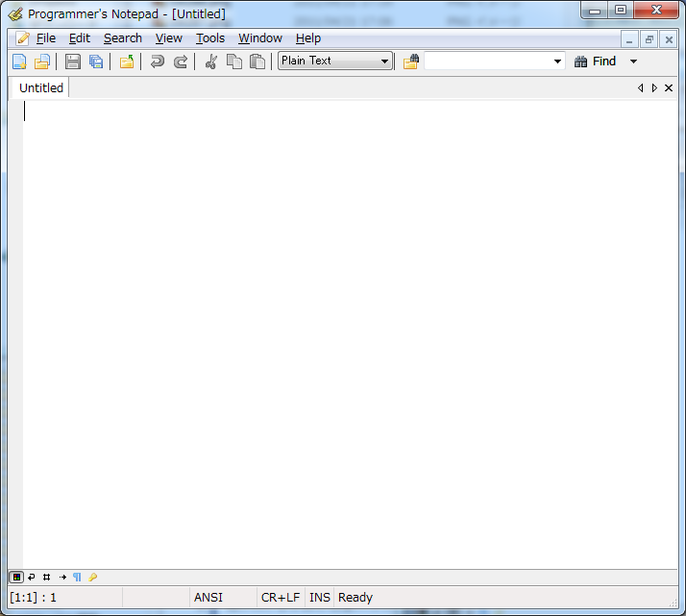Toggle line numbers with the hash icon

click(x=47, y=577)
